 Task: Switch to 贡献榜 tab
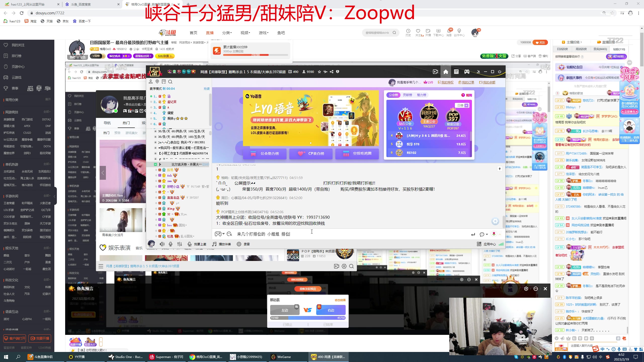tap(407, 95)
